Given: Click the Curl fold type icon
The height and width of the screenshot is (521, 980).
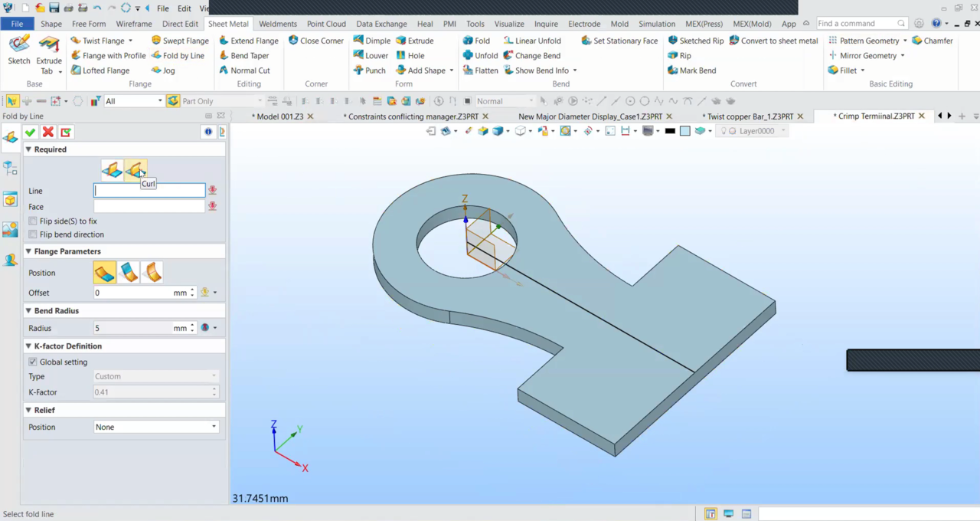Looking at the screenshot, I should 135,169.
